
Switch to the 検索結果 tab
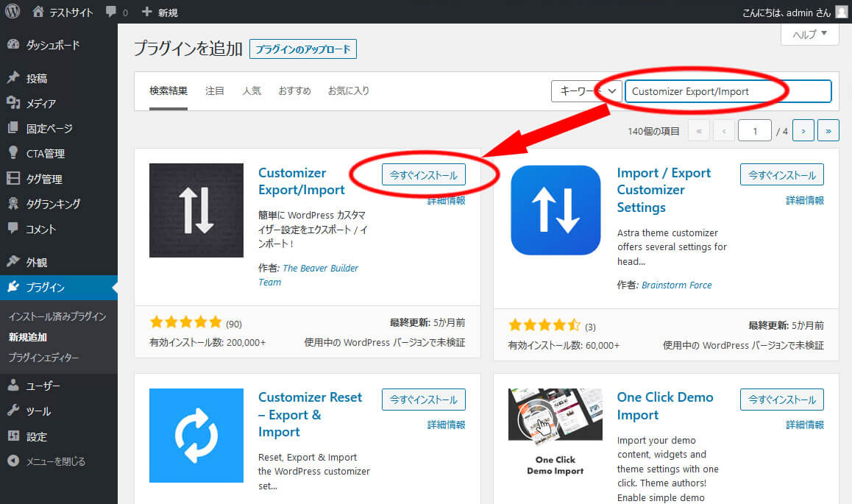[168, 90]
